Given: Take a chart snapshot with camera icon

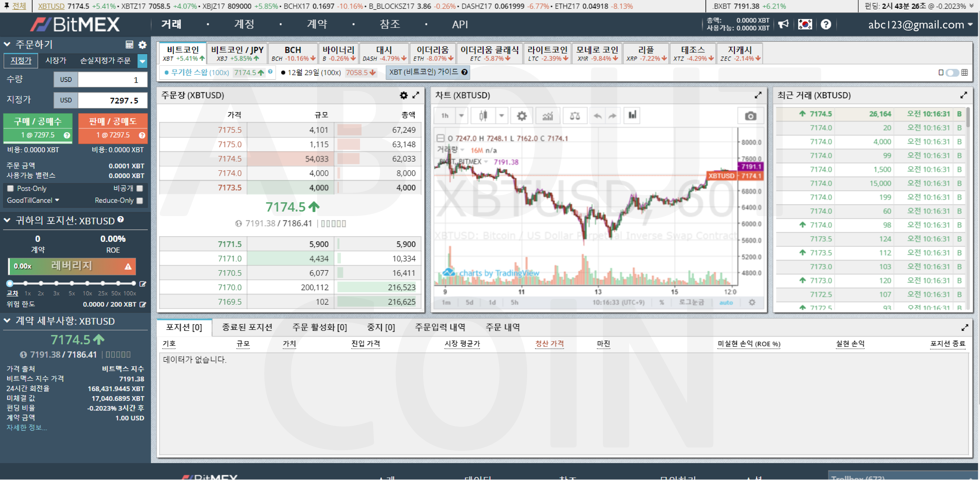Looking at the screenshot, I should [751, 116].
